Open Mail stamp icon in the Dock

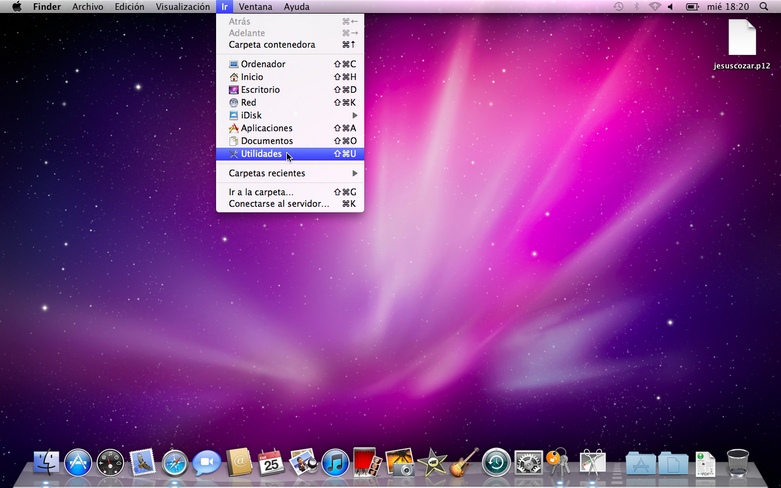[x=142, y=463]
